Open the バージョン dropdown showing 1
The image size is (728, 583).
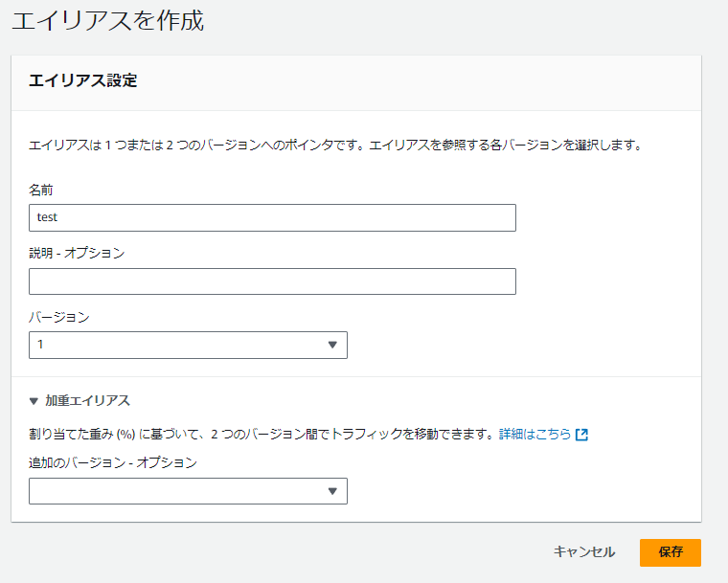(188, 345)
